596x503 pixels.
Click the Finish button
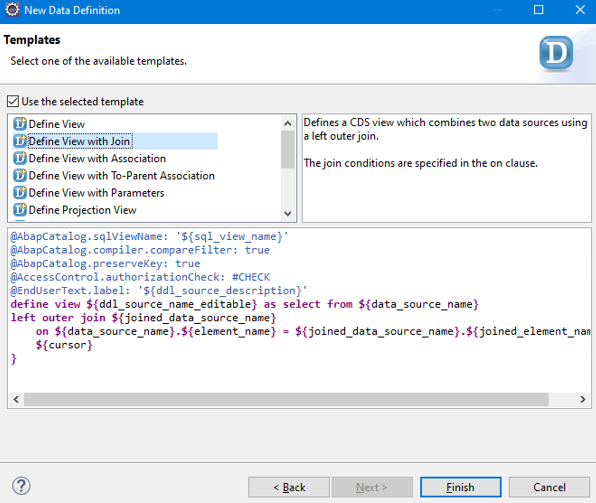(461, 487)
